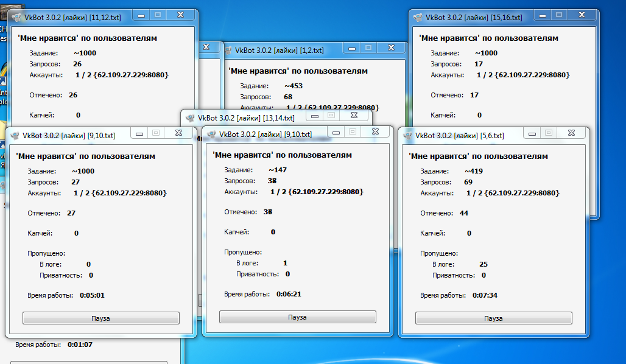Click work time '0:01:07' at bottom left
Screen dimensions: 626x364
80,345
